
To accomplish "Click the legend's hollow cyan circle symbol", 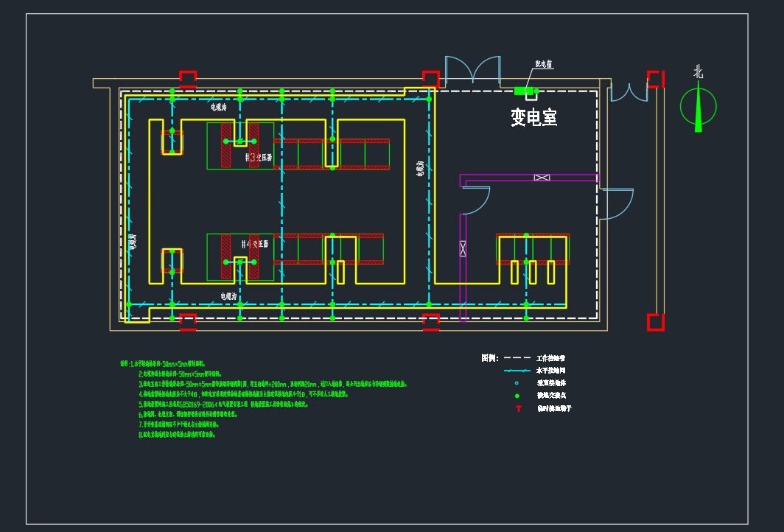I will (x=517, y=383).
